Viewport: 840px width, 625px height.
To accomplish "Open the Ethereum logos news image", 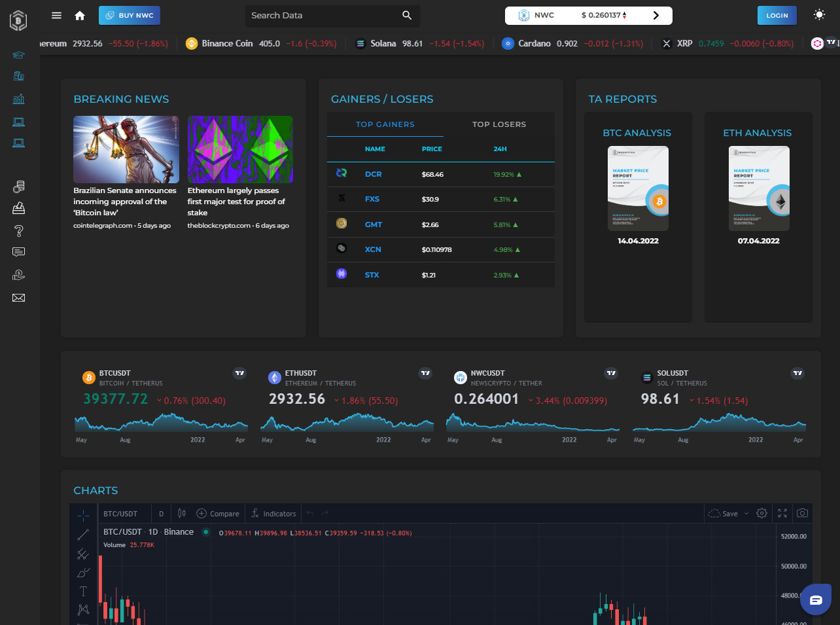I will pos(240,150).
